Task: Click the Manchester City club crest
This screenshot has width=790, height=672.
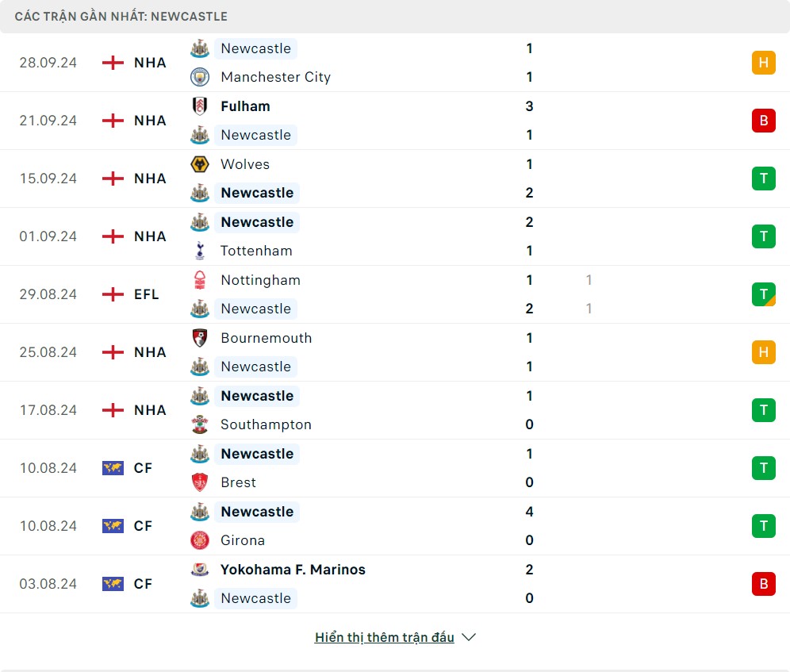Action: click(x=199, y=77)
